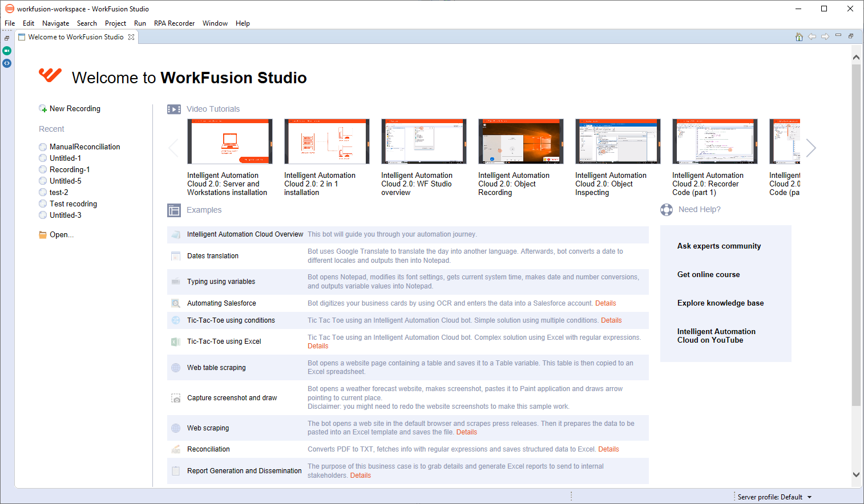This screenshot has height=504, width=864.
Task: Click Details in the Web scraping description
Action: point(466,432)
